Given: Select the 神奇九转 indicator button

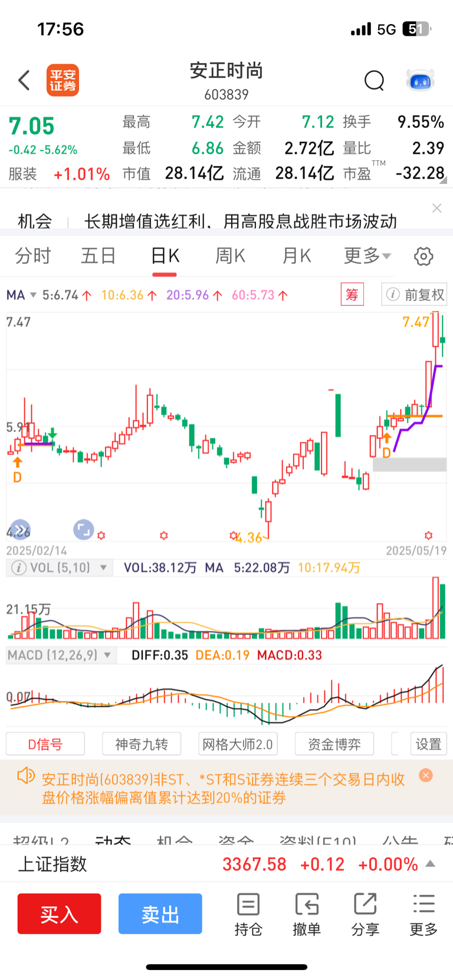Looking at the screenshot, I should pos(142,744).
